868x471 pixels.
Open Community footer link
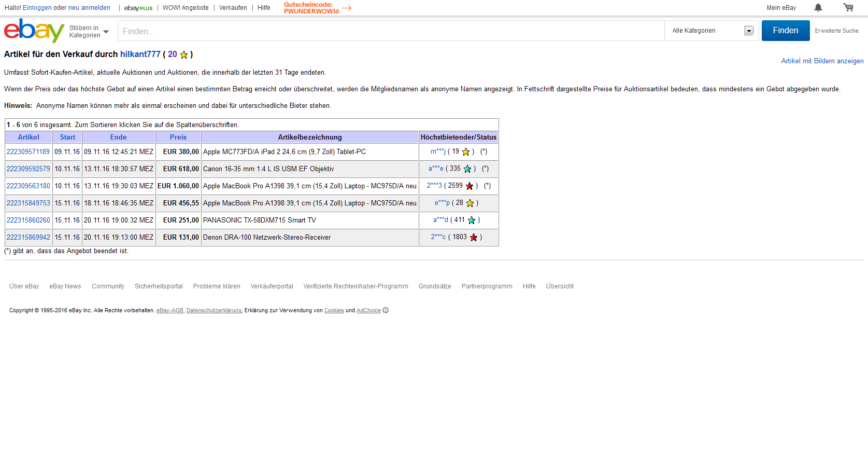point(108,286)
